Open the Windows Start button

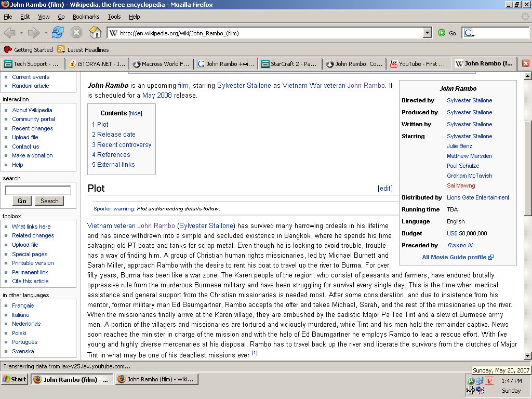point(15,379)
